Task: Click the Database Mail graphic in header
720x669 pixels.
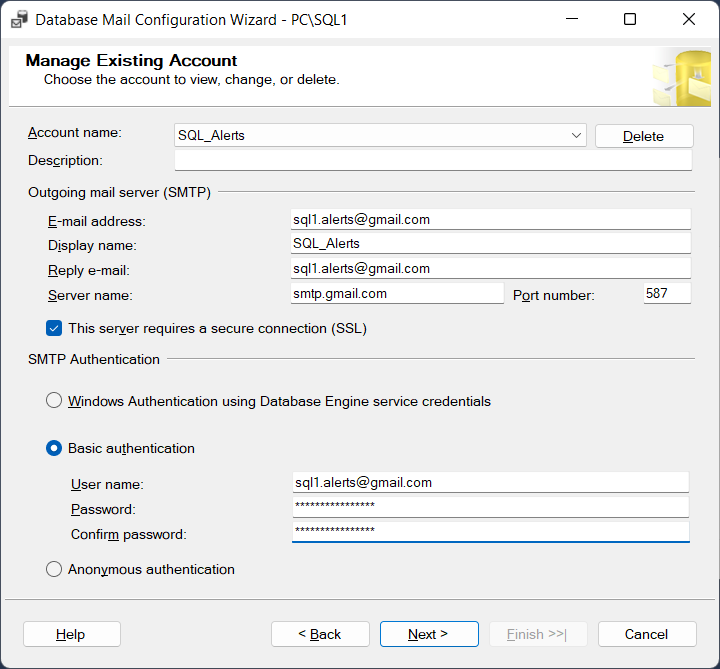Action: pyautogui.click(x=682, y=78)
